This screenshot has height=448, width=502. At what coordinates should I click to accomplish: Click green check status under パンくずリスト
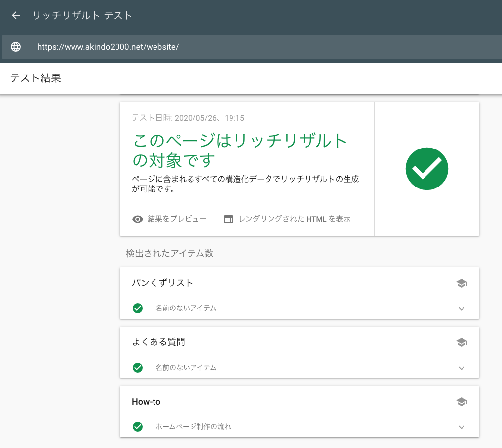pos(138,308)
